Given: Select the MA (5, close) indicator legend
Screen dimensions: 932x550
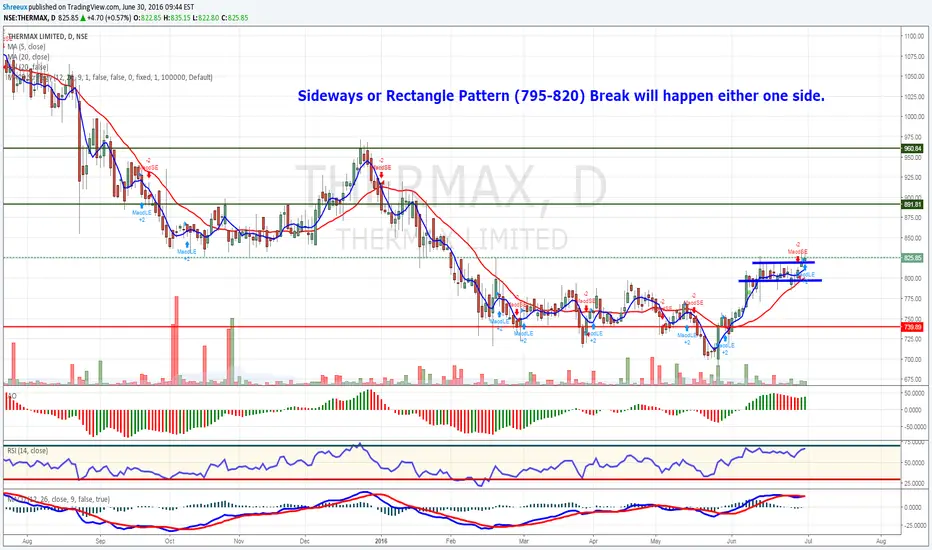Looking at the screenshot, I should click(26, 46).
